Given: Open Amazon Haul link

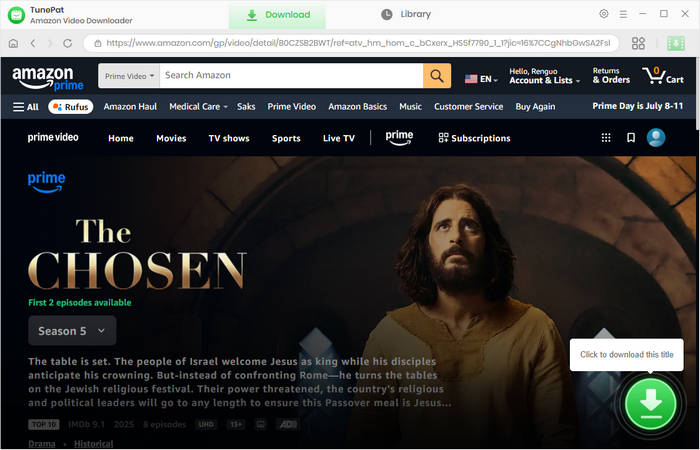Looking at the screenshot, I should point(130,107).
